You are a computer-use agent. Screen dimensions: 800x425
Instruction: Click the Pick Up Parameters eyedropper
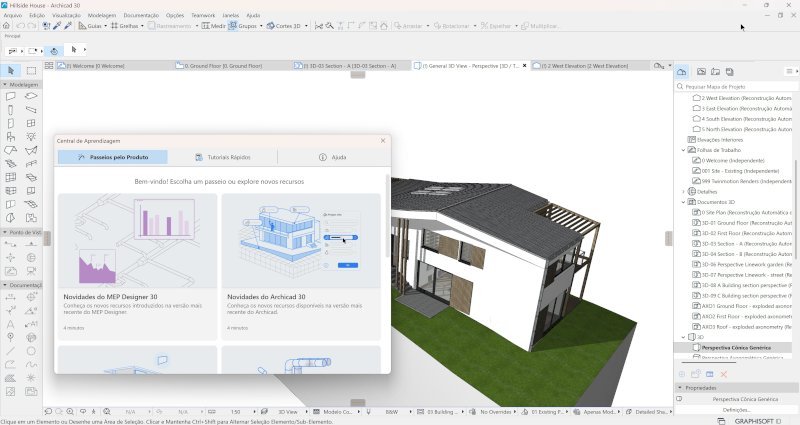tap(57, 26)
